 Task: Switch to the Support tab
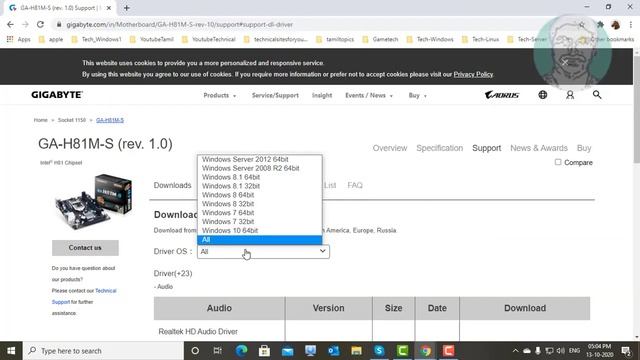coord(487,148)
